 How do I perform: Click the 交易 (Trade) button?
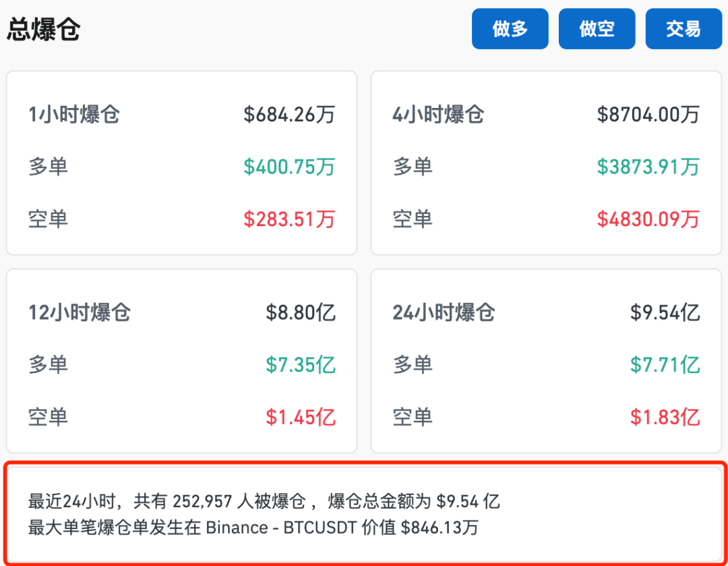pos(684,28)
